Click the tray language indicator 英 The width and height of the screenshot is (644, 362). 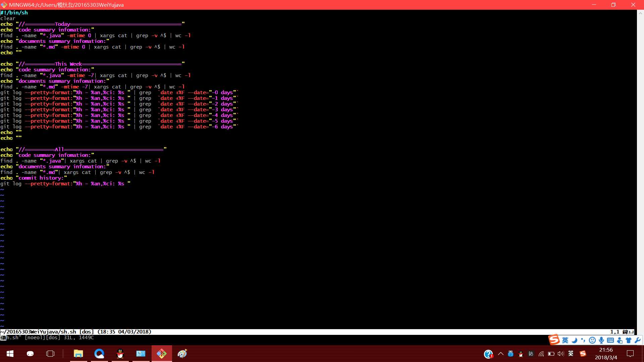point(571,354)
